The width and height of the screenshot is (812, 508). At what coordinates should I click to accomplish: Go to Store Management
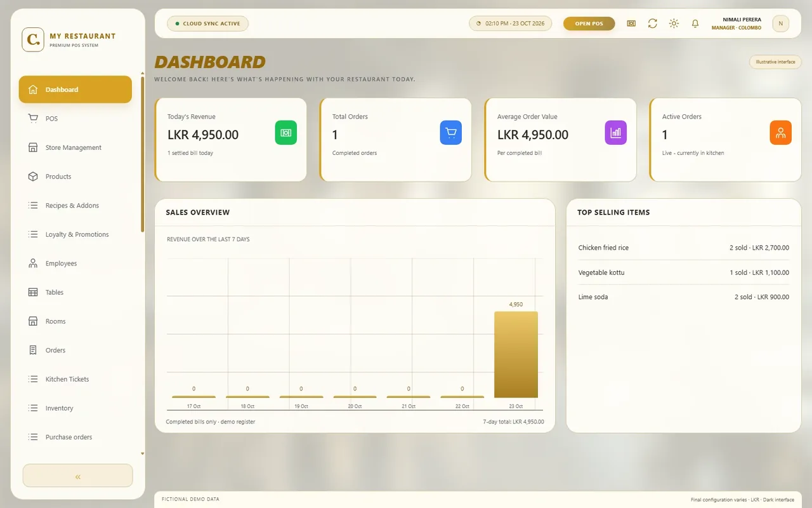click(x=75, y=147)
